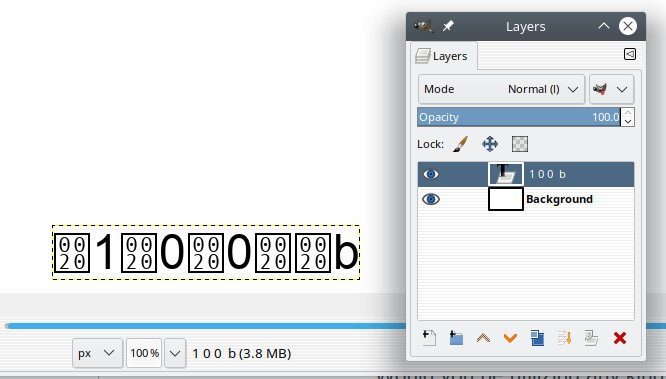Open the zoom level dropdown arrow
The height and width of the screenshot is (379, 666).
(x=175, y=353)
